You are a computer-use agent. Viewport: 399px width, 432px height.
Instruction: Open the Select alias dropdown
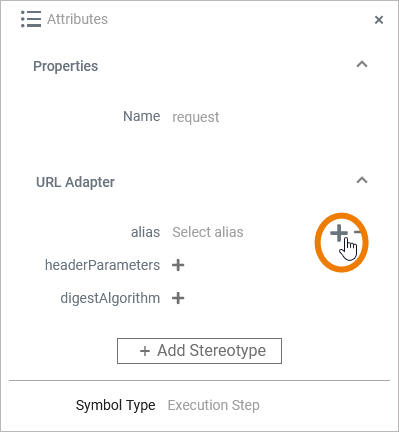pos(208,232)
